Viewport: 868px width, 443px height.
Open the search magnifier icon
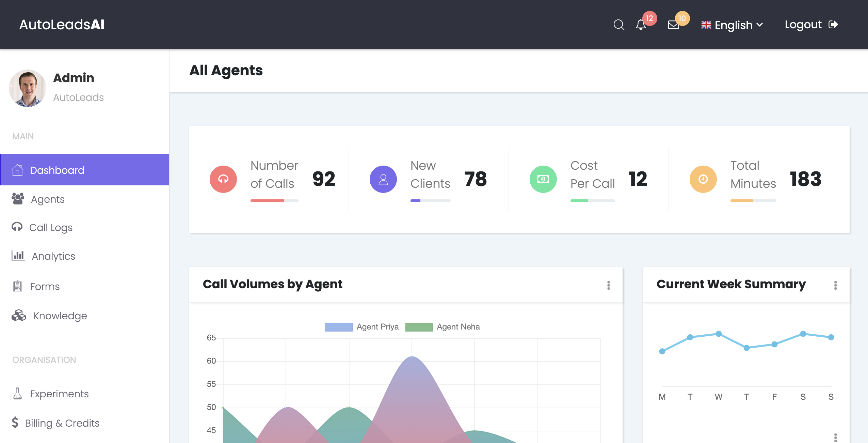619,25
